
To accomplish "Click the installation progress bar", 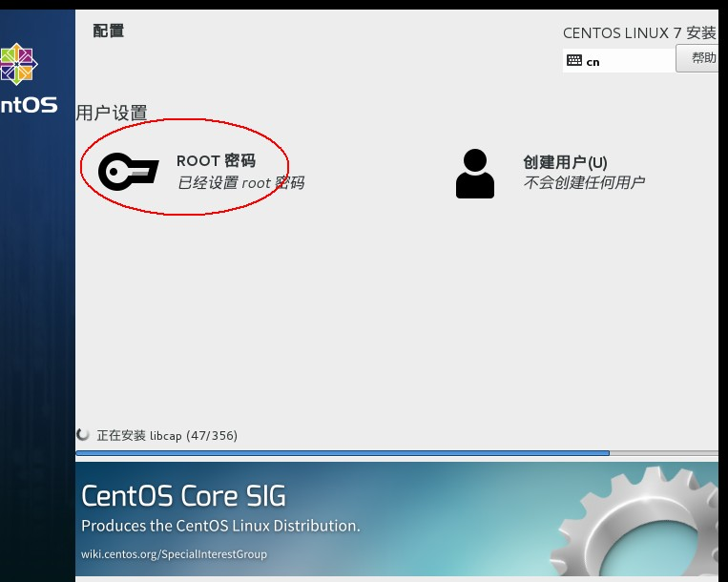I will [x=397, y=453].
